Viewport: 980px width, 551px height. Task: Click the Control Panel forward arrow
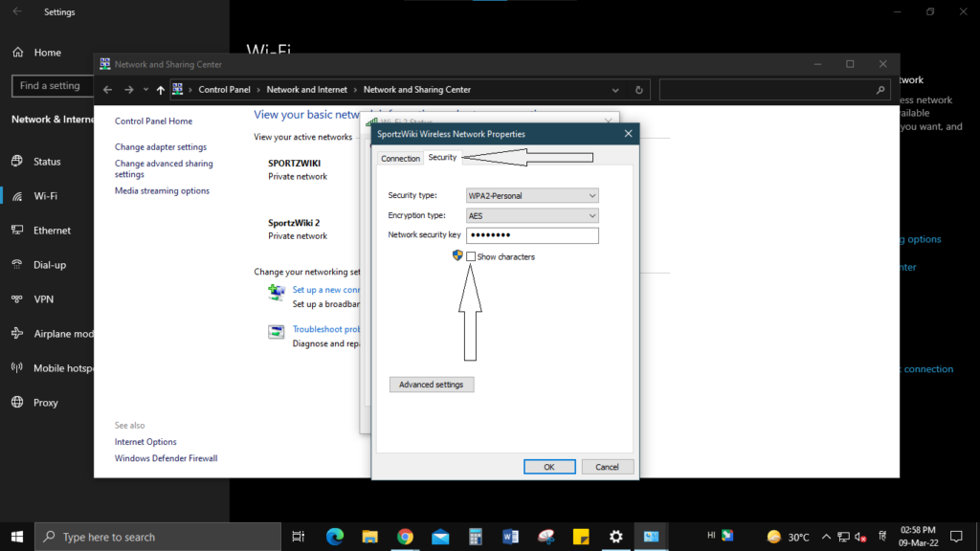click(x=129, y=90)
